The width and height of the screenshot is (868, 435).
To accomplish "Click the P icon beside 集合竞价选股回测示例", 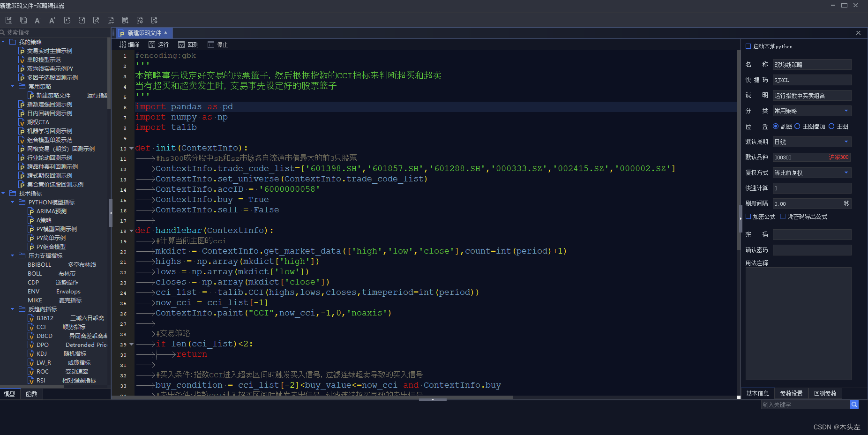I will (22, 185).
